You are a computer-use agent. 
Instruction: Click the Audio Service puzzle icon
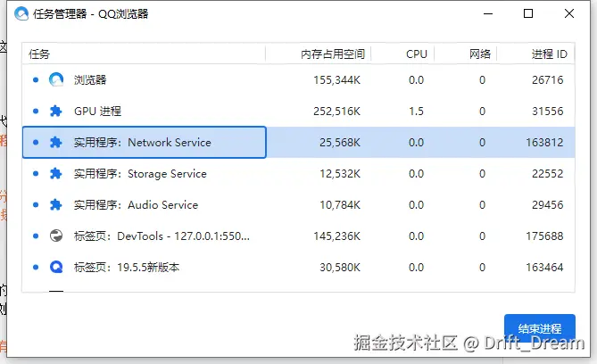56,205
